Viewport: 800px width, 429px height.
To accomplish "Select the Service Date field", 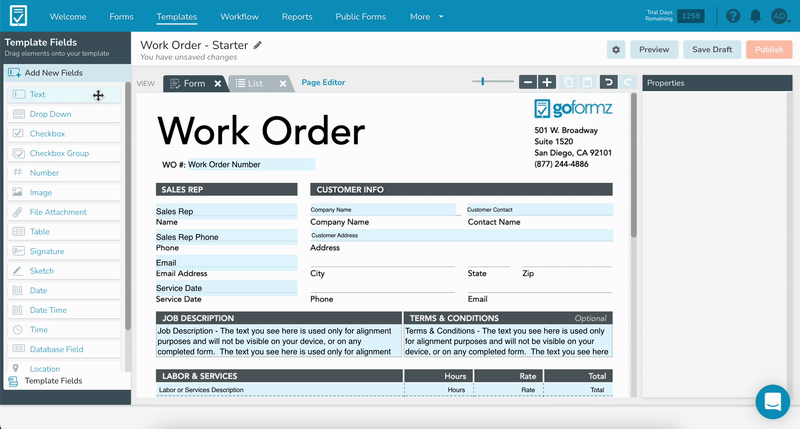I will (227, 288).
